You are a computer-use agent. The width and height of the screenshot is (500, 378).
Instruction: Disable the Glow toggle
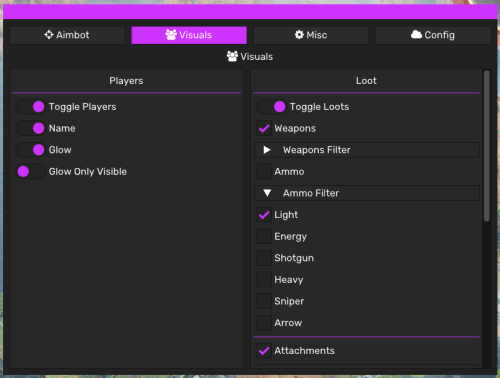[31, 150]
